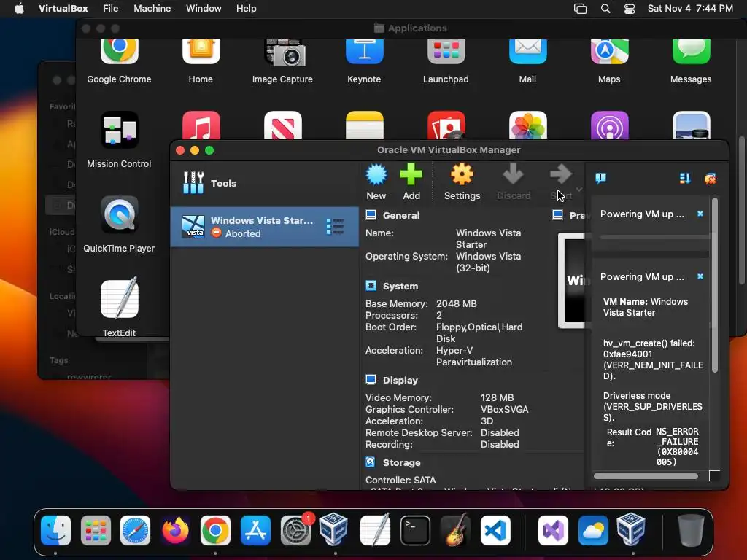Screen dimensions: 747x560
Task: Dismiss the first Powering VM up notification
Action: (700, 214)
